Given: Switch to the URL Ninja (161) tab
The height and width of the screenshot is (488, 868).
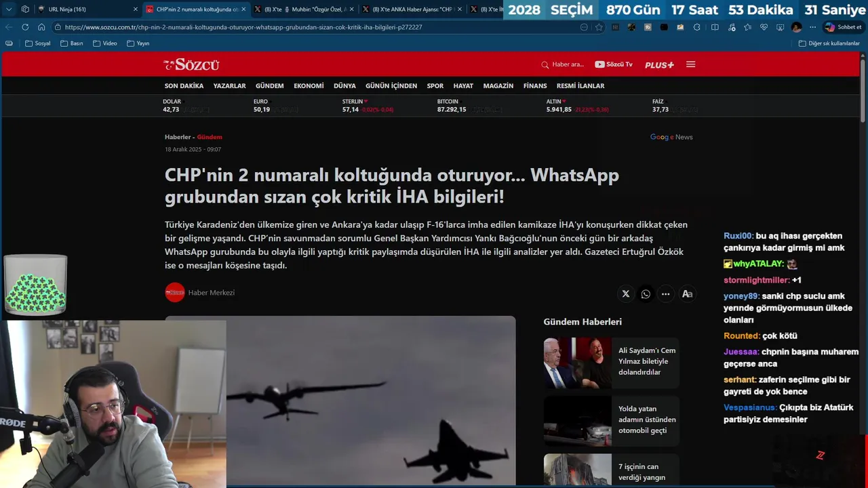Looking at the screenshot, I should tap(87, 9).
